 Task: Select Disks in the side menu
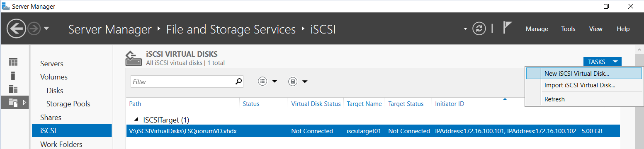click(55, 91)
